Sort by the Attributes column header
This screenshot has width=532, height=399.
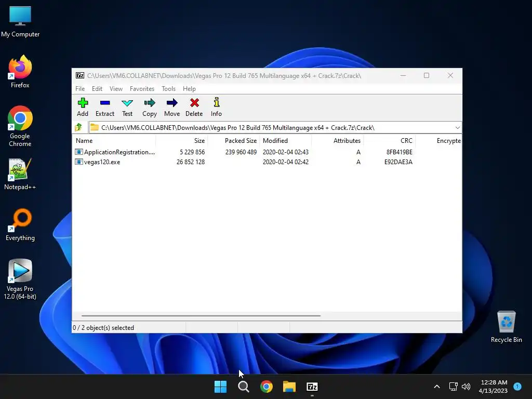click(338, 140)
